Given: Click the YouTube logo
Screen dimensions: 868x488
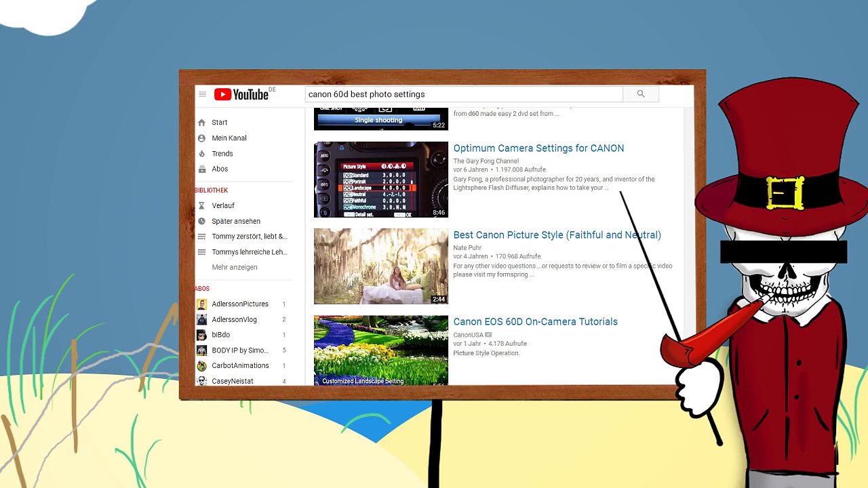Looking at the screenshot, I should pos(242,95).
